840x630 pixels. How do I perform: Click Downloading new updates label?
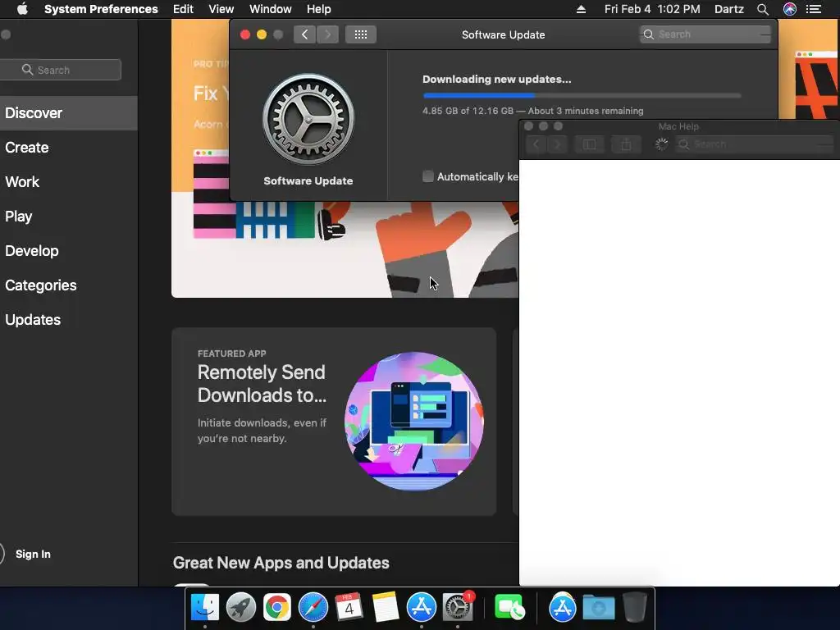(x=496, y=80)
